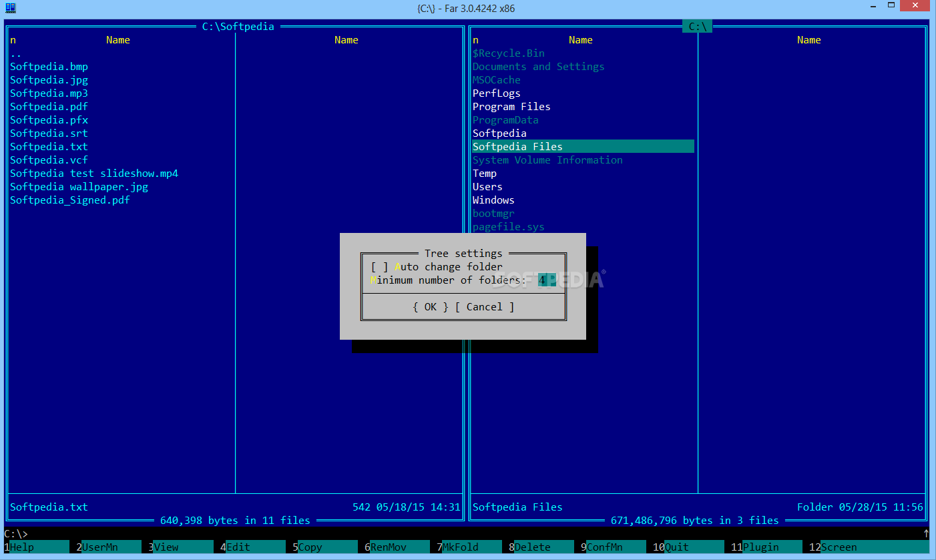The height and width of the screenshot is (560, 936).
Task: Confirm Tree settings with OK button
Action: tap(431, 307)
